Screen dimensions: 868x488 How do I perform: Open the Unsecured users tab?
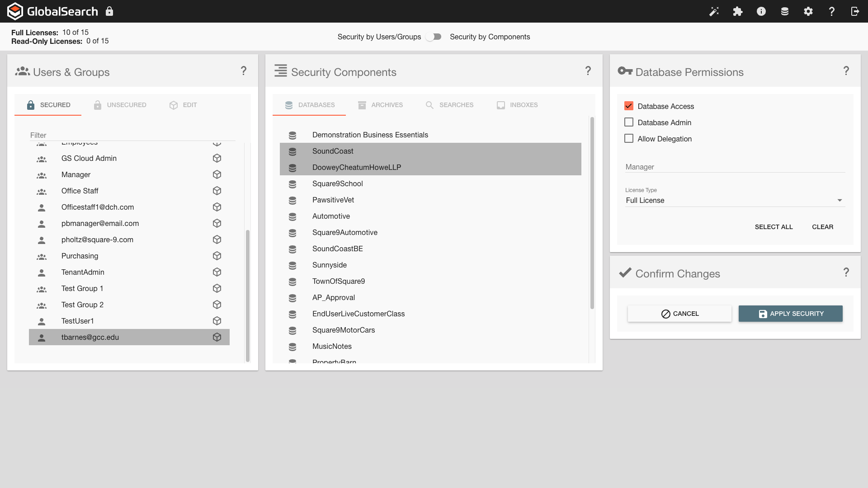[120, 105]
